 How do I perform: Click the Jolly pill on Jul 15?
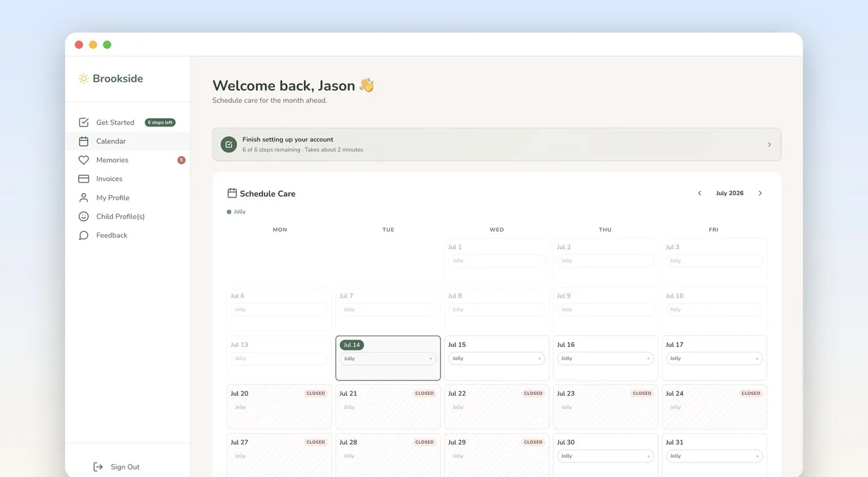pyautogui.click(x=497, y=359)
